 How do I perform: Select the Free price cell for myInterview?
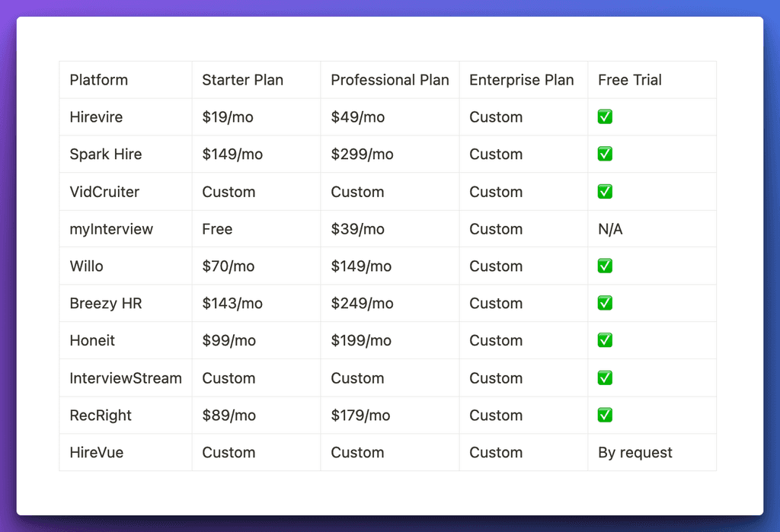(x=216, y=228)
